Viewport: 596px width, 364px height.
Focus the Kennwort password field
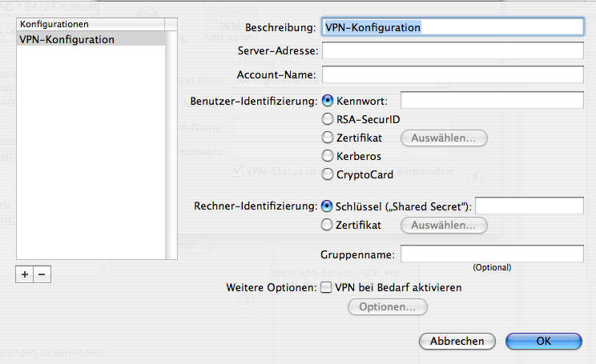(x=492, y=100)
